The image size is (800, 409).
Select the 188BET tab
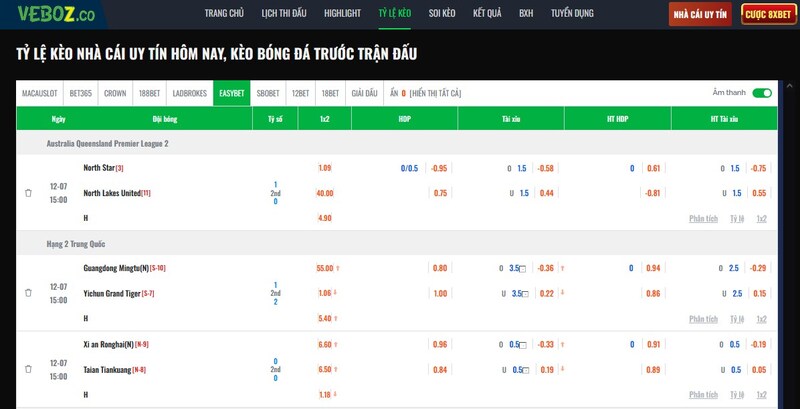149,93
